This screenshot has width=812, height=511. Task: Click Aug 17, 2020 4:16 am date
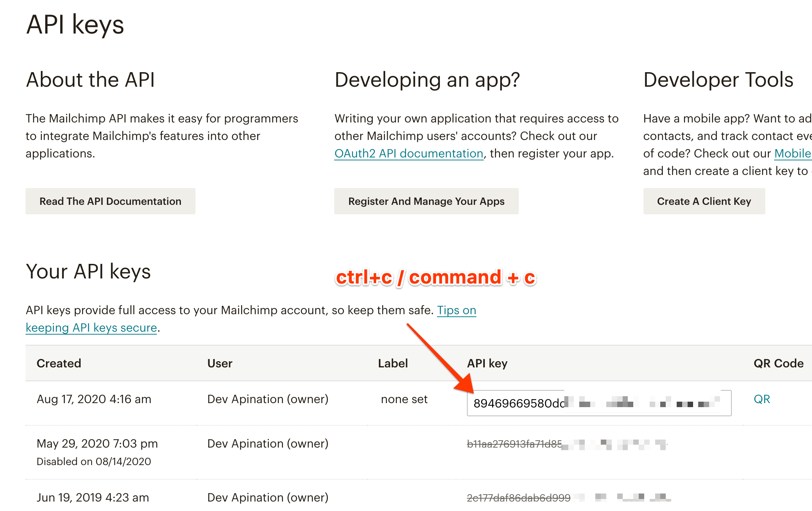[x=94, y=399]
